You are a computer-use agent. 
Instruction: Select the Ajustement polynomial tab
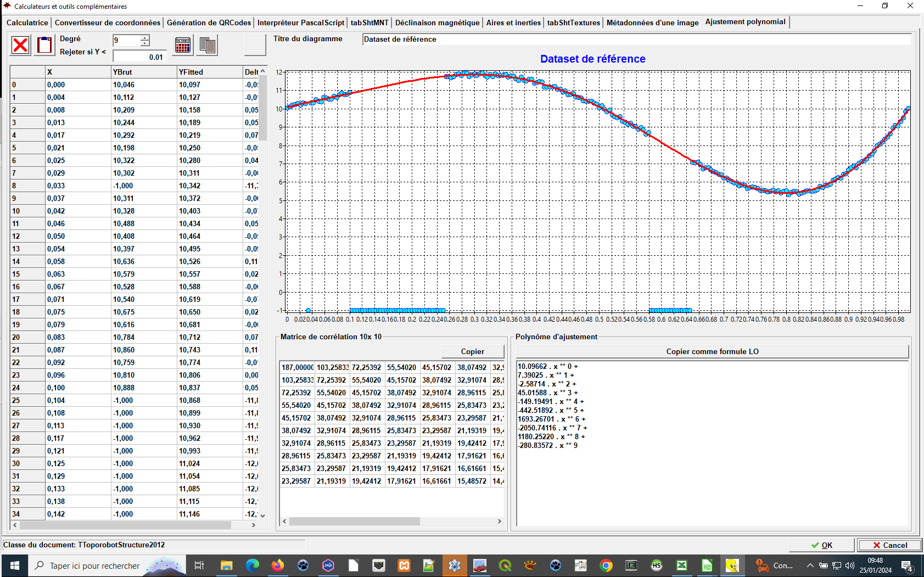746,22
